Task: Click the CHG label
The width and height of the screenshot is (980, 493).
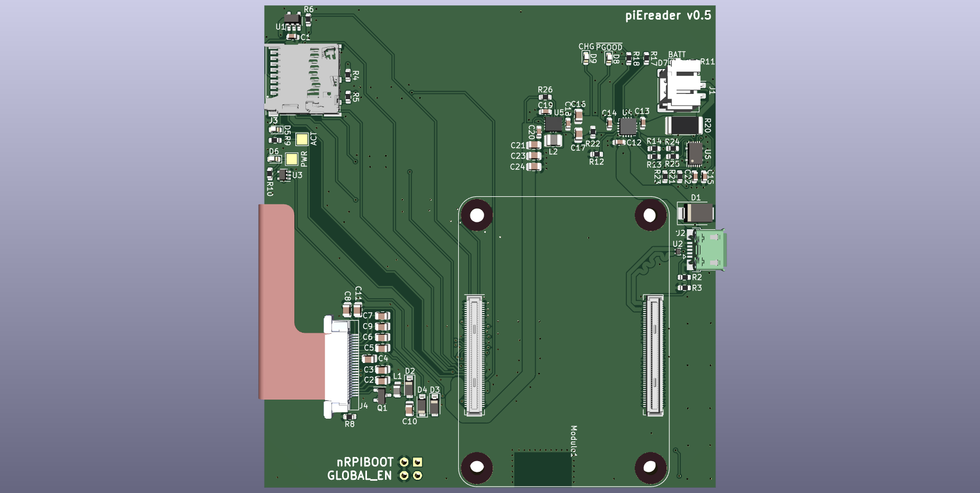Action: click(586, 47)
